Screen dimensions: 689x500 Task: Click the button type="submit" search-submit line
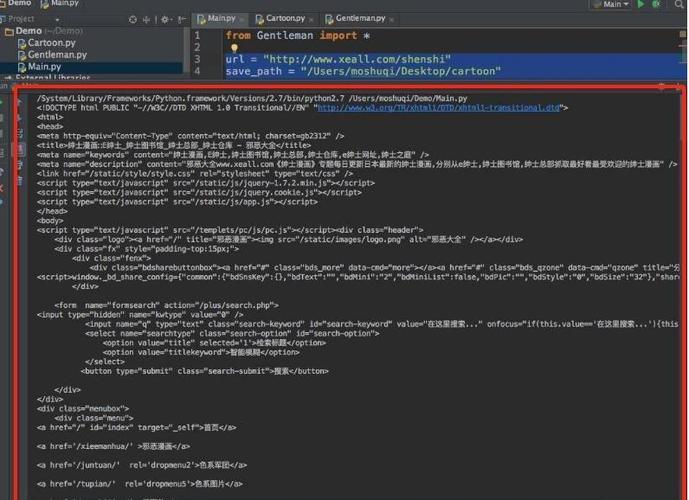pyautogui.click(x=205, y=371)
